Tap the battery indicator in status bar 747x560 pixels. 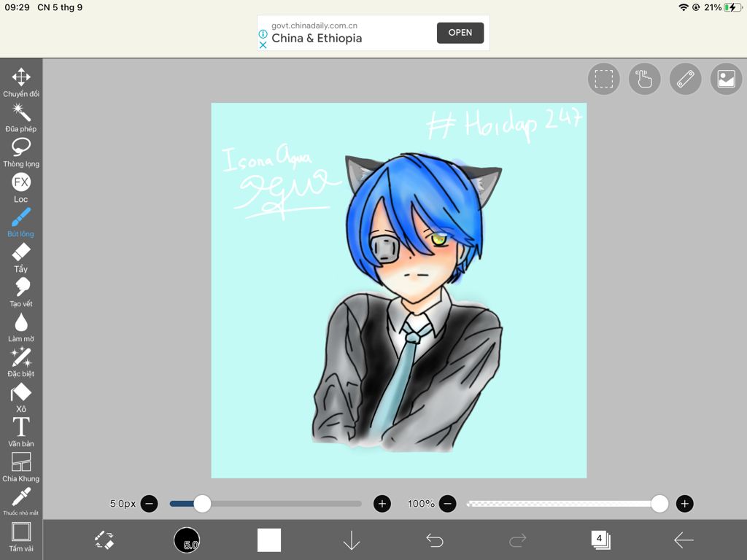point(732,7)
